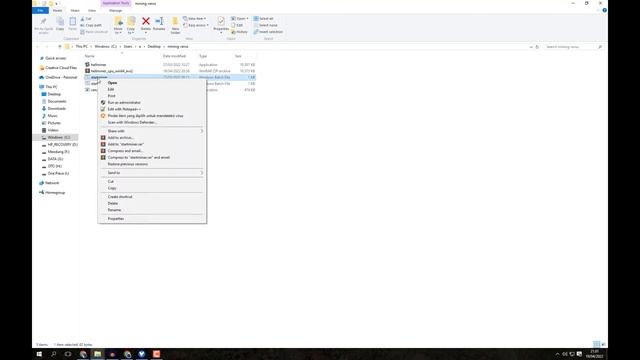Click Invert selection in the ribbon
Screen dimensions: 640x360
pyautogui.click(x=268, y=32)
